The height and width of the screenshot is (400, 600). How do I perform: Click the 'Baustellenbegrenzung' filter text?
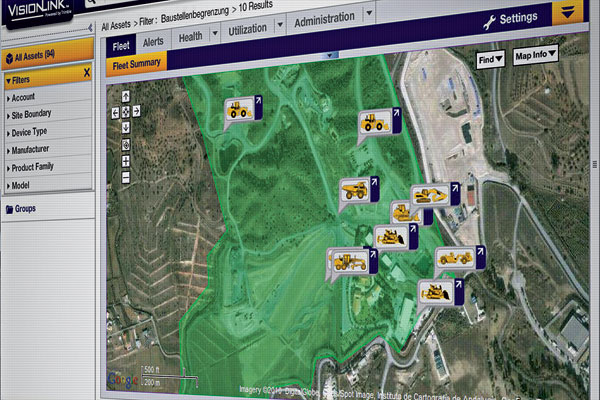[195, 15]
